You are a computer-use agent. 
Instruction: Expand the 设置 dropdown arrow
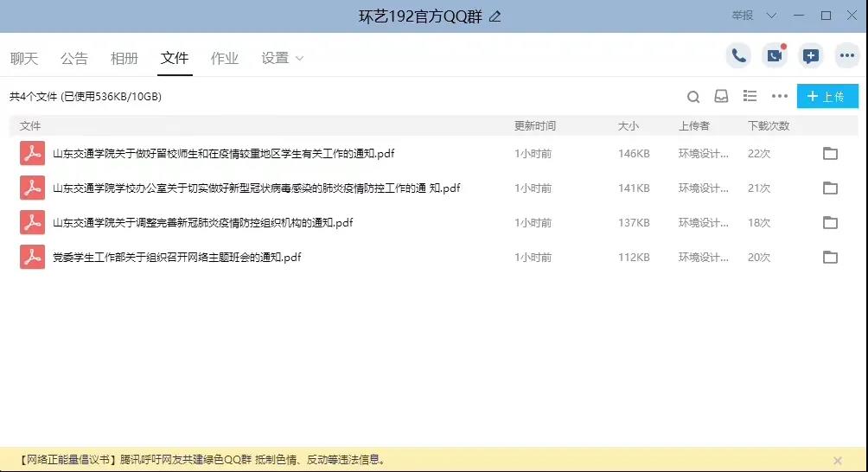[x=300, y=59]
